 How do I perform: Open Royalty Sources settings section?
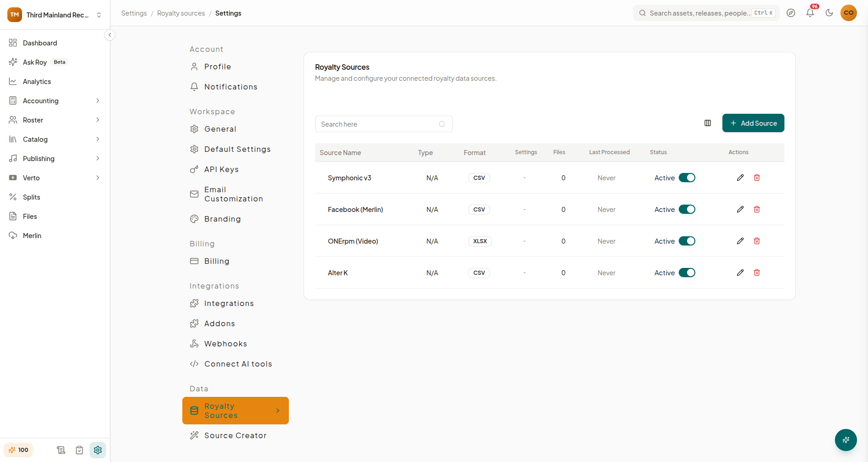pos(236,411)
